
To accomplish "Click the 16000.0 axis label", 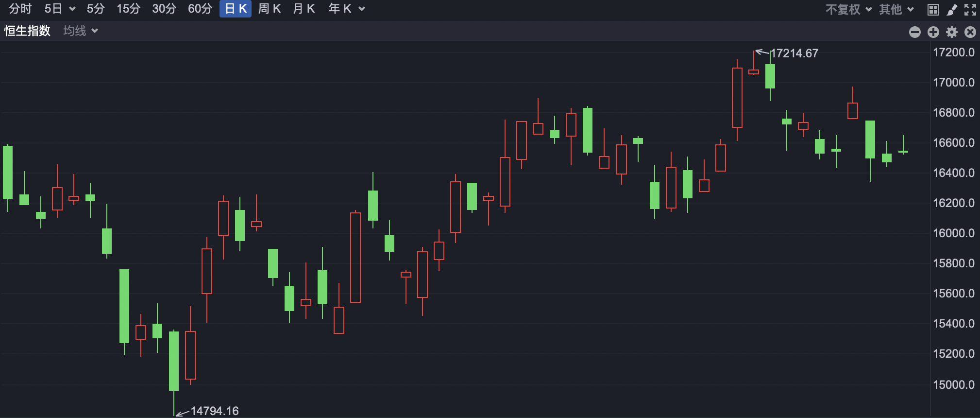I will coord(954,233).
